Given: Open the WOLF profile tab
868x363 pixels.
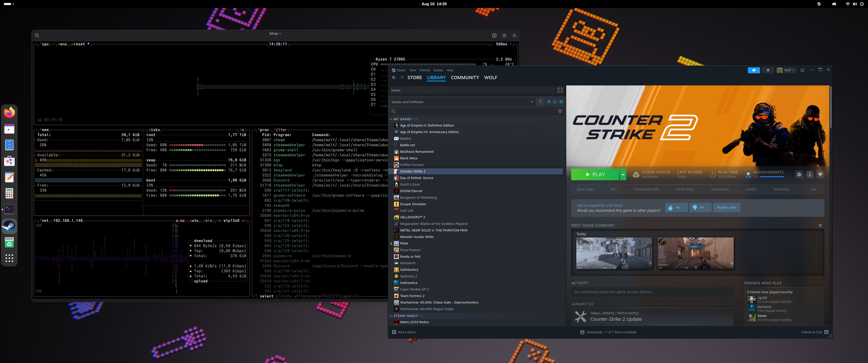Looking at the screenshot, I should tap(490, 78).
